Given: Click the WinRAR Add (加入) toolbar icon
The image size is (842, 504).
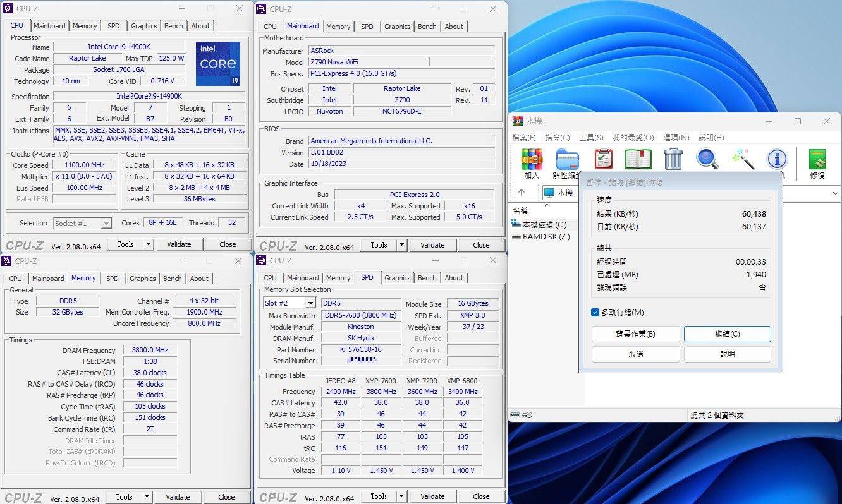Looking at the screenshot, I should pyautogui.click(x=532, y=160).
